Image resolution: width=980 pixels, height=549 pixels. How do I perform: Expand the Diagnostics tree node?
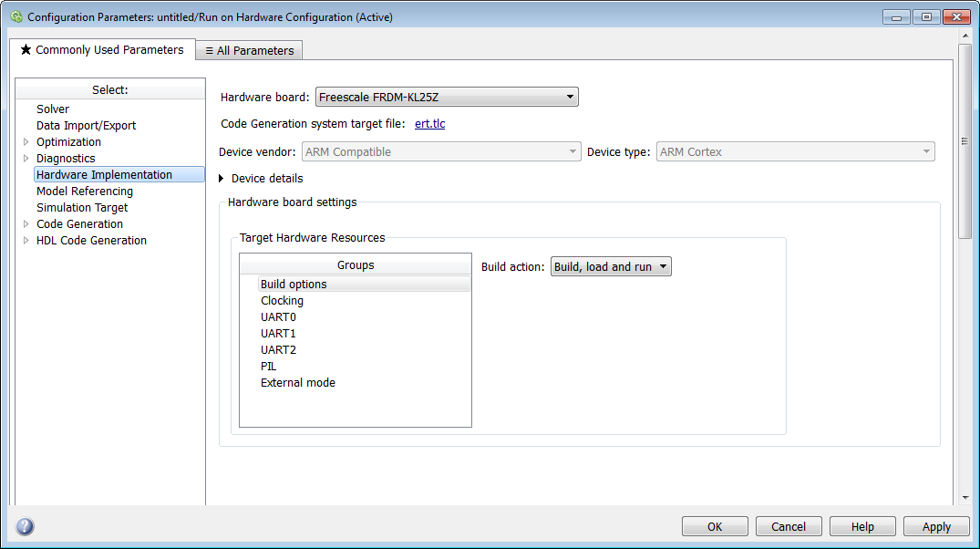point(26,159)
